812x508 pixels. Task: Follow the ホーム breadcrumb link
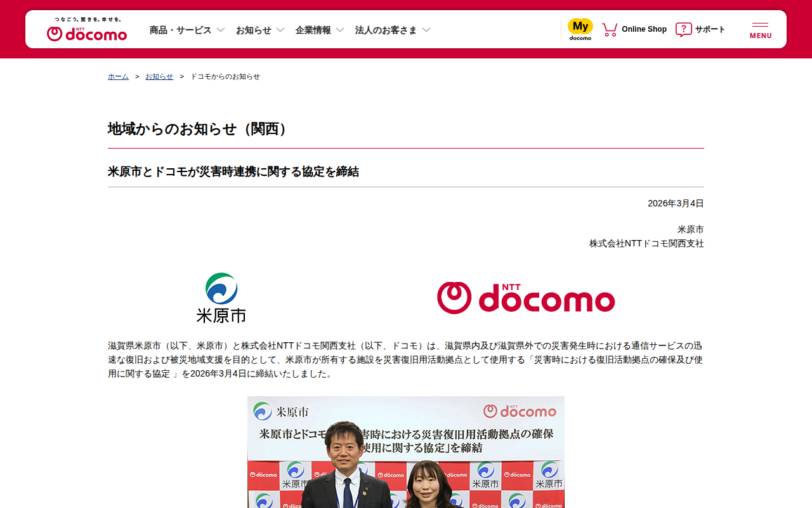click(x=118, y=76)
